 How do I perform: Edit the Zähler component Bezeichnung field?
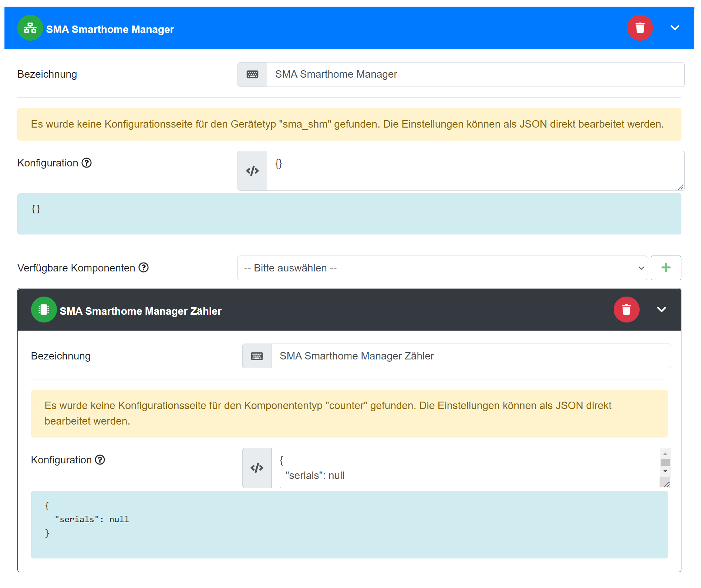tap(471, 356)
